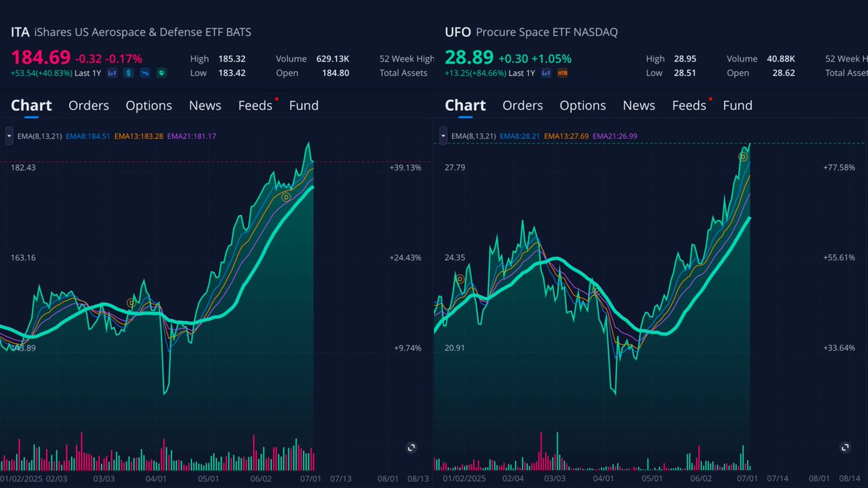Open the UFO Options tab

583,106
